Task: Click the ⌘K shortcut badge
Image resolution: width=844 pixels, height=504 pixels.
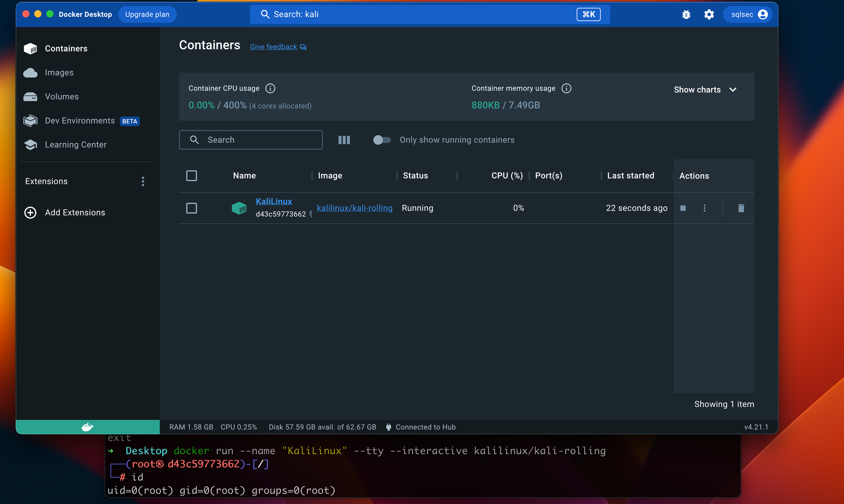Action: click(x=589, y=14)
